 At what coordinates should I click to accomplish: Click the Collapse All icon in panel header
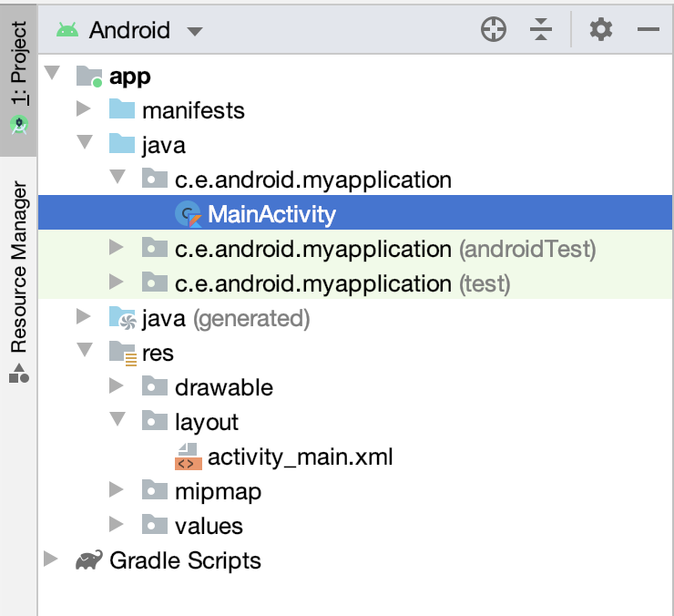pos(541,30)
